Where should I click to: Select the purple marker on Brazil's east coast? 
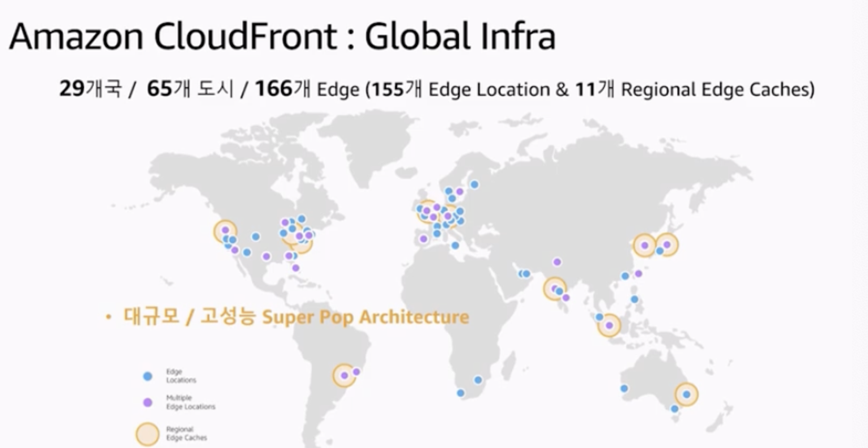(356, 372)
